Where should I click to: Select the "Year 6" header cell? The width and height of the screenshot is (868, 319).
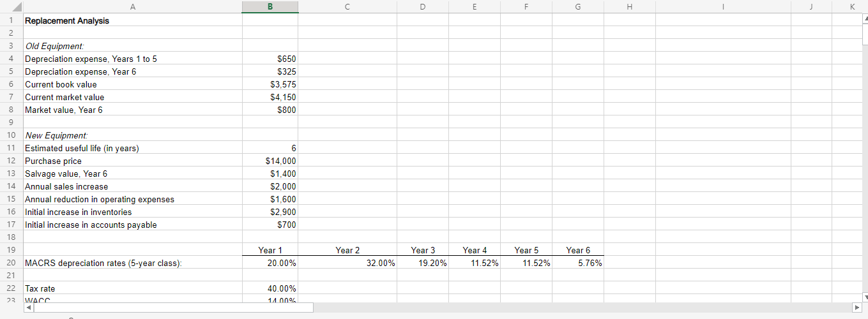pos(577,250)
